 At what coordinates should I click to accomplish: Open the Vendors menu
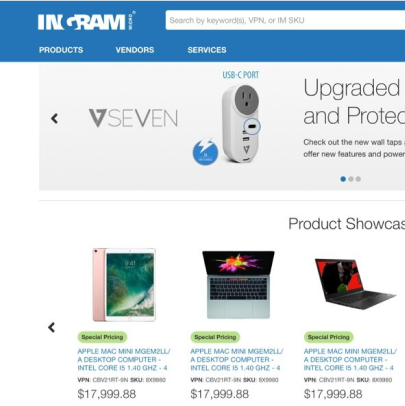point(135,50)
